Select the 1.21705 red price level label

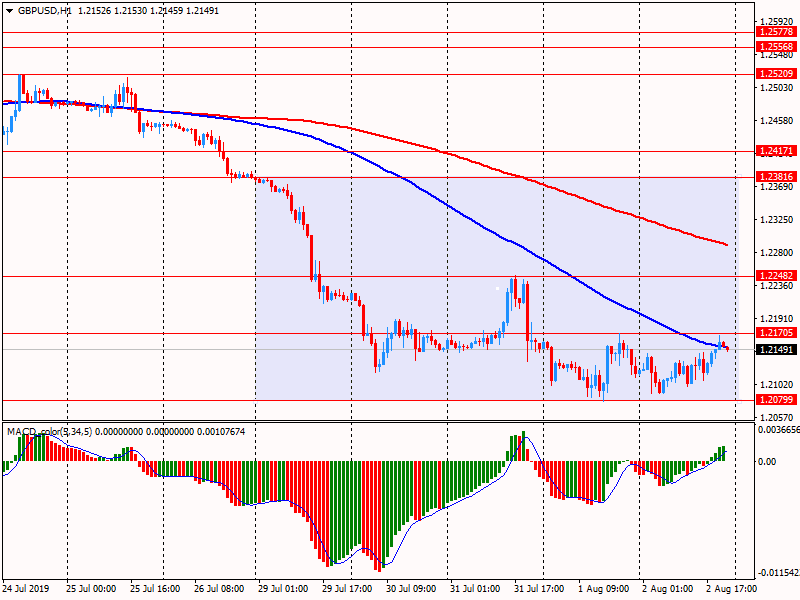[776, 333]
